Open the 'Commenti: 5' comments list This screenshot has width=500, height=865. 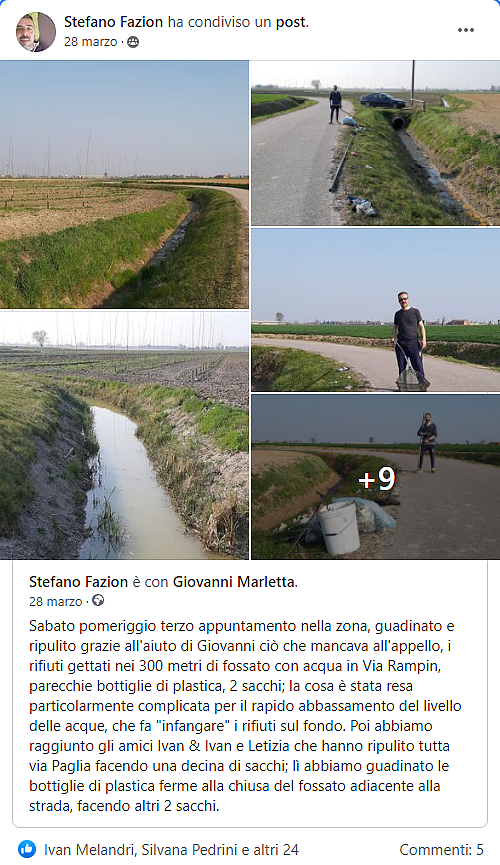[442, 850]
